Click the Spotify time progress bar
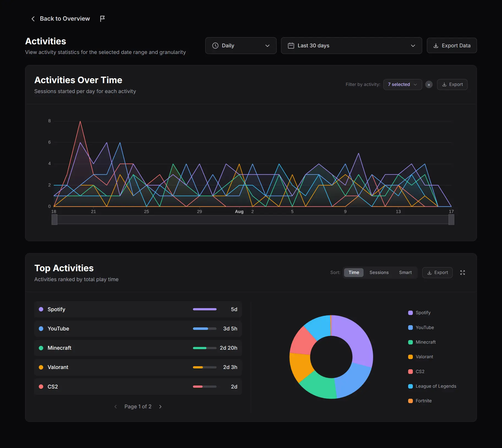 204,309
